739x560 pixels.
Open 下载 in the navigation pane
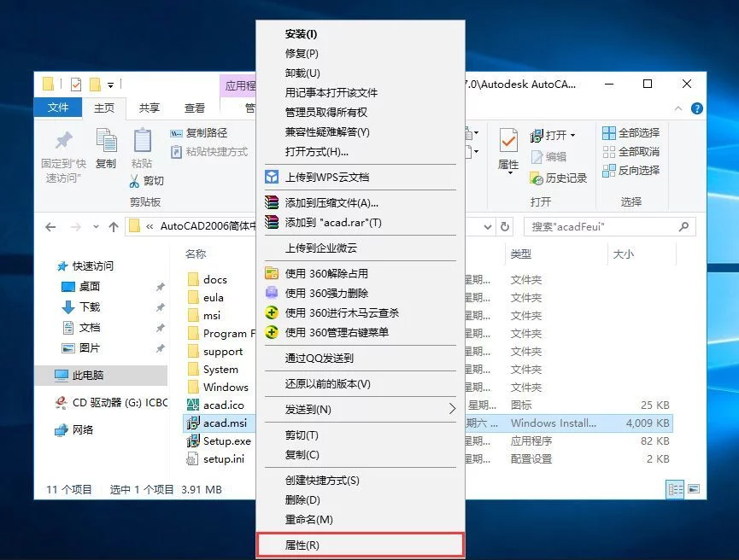[81, 307]
